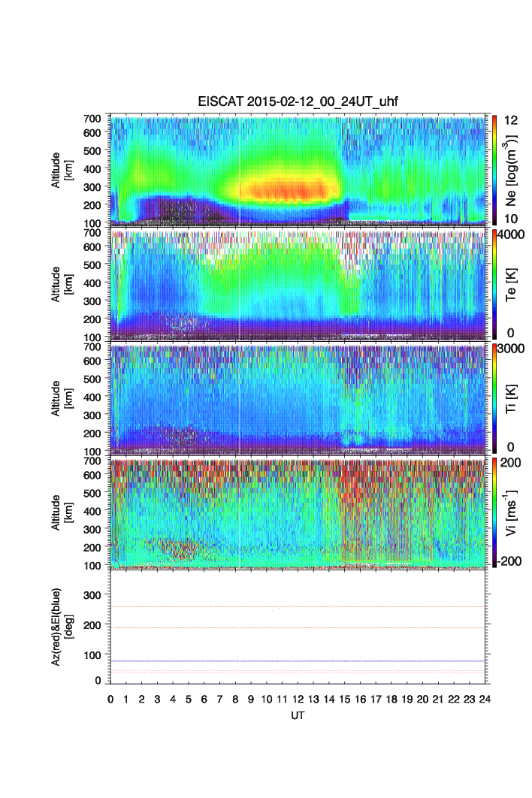Screen dimensions: 532x798
Task: Click the electron density (Ne) plot panel
Action: [298, 170]
